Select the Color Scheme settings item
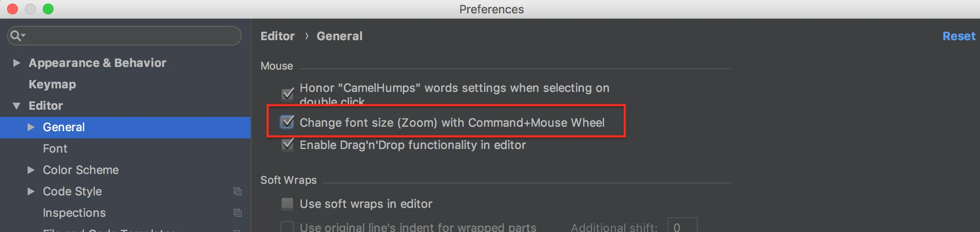 click(x=81, y=170)
